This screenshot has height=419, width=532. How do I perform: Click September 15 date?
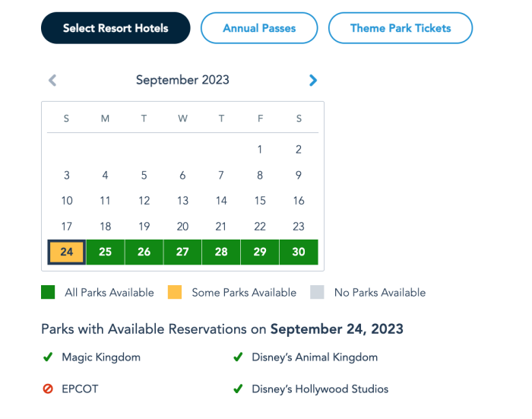tap(260, 201)
